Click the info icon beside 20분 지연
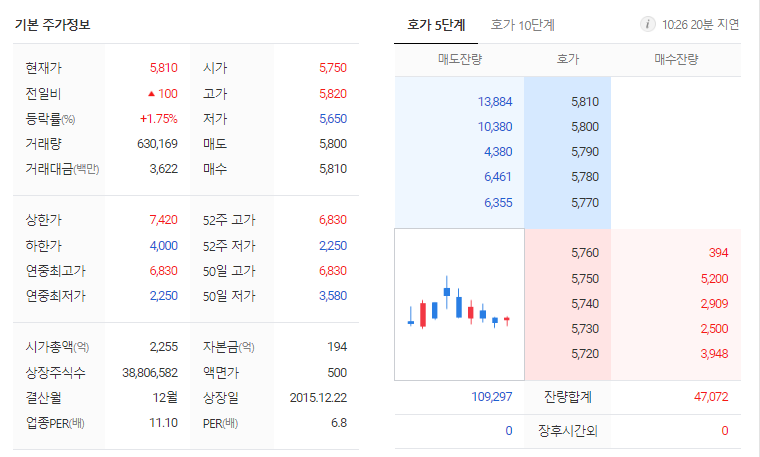 648,24
